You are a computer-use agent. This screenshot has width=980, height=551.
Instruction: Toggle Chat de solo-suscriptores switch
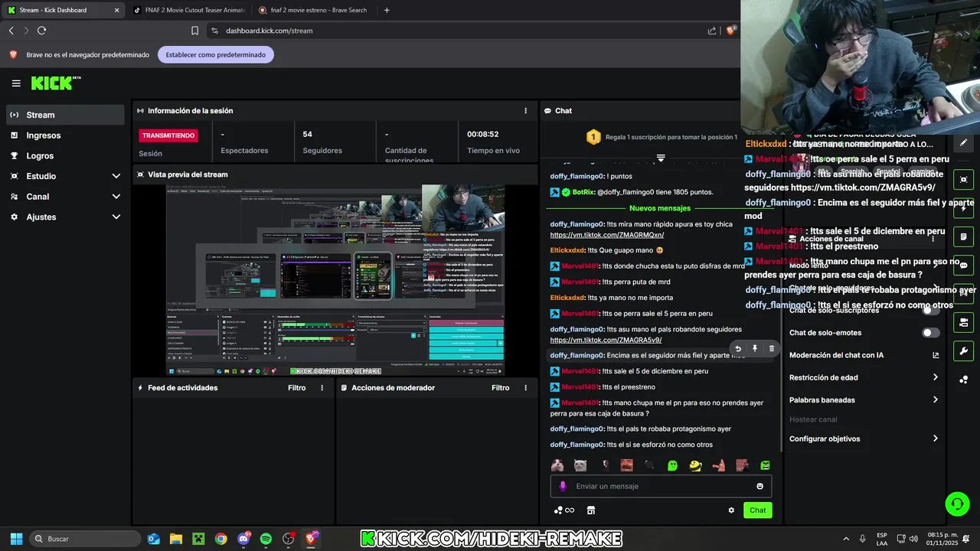[930, 310]
